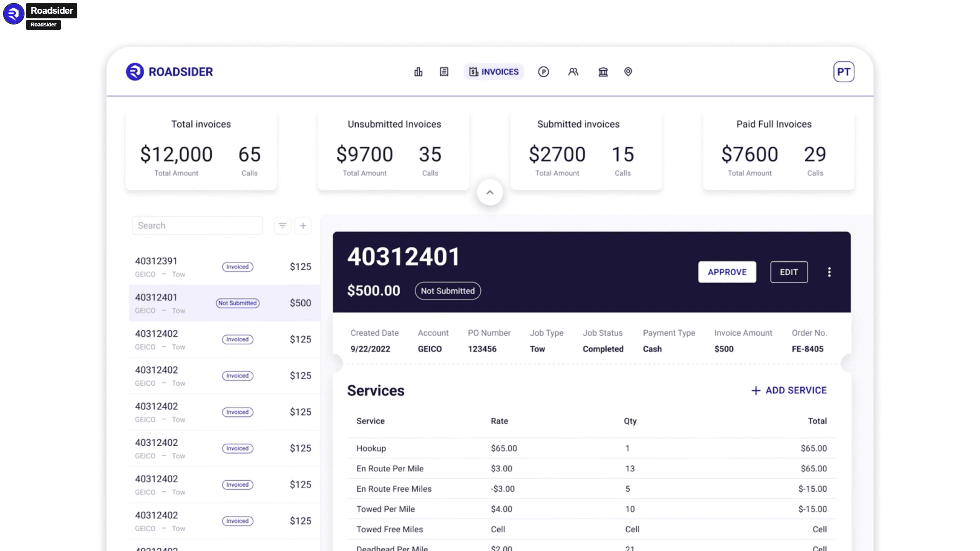Open the PT profile avatar menu
This screenshot has height=551, width=980.
coord(843,72)
